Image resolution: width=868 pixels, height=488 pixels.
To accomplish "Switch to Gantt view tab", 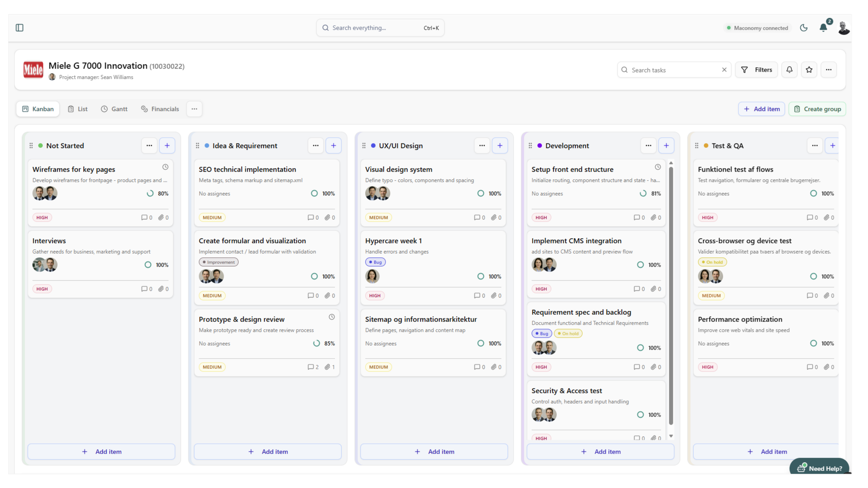I will pos(114,109).
